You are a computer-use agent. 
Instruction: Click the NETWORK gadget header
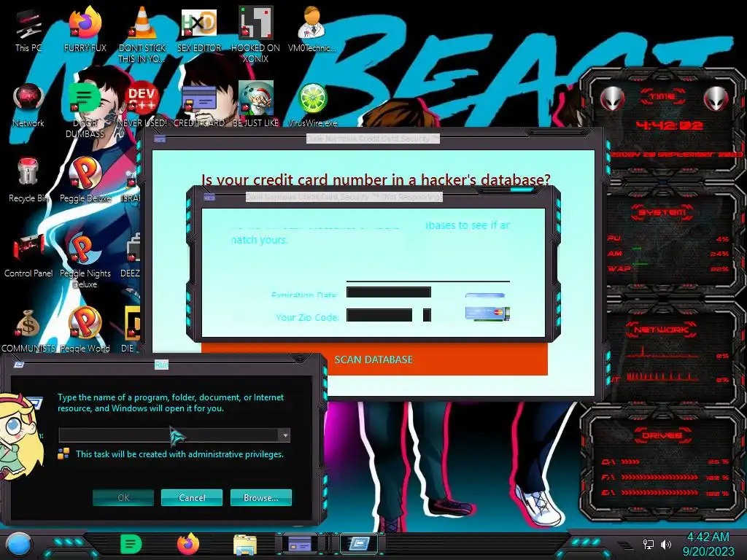661,330
